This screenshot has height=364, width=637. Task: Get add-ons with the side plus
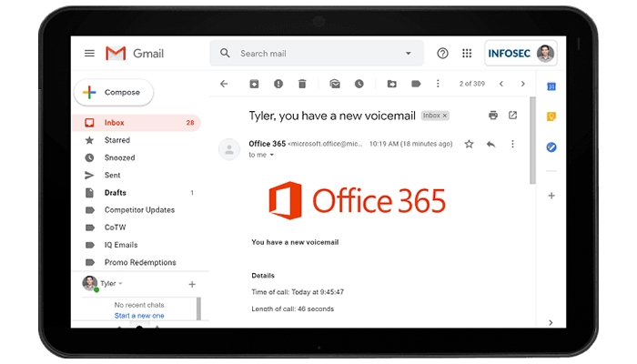551,196
